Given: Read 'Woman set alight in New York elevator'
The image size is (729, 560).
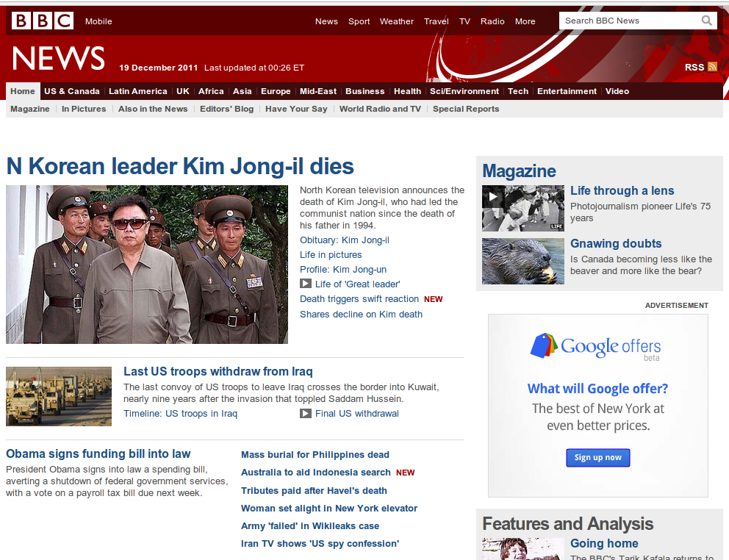Looking at the screenshot, I should pos(328,509).
